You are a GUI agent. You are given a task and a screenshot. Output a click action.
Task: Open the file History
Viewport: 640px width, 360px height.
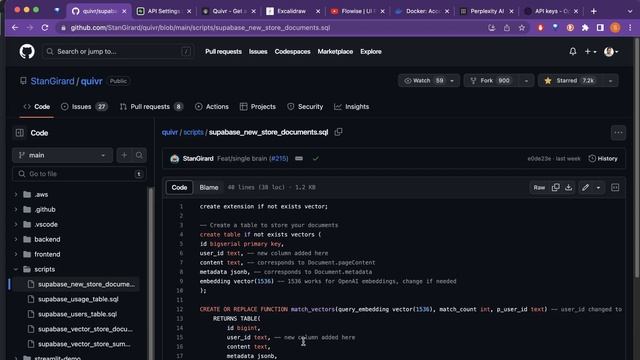pos(603,158)
